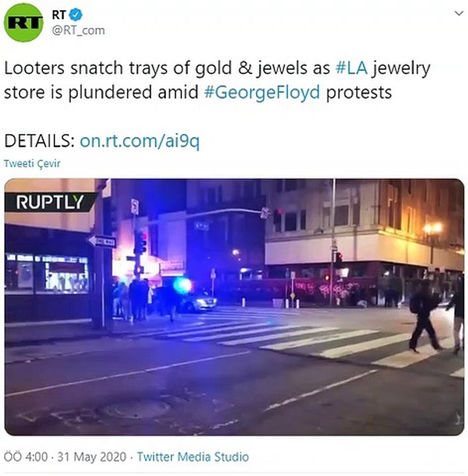The image size is (468, 476).
Task: Follow the on.rt.com/ai9q details link
Action: [x=139, y=141]
